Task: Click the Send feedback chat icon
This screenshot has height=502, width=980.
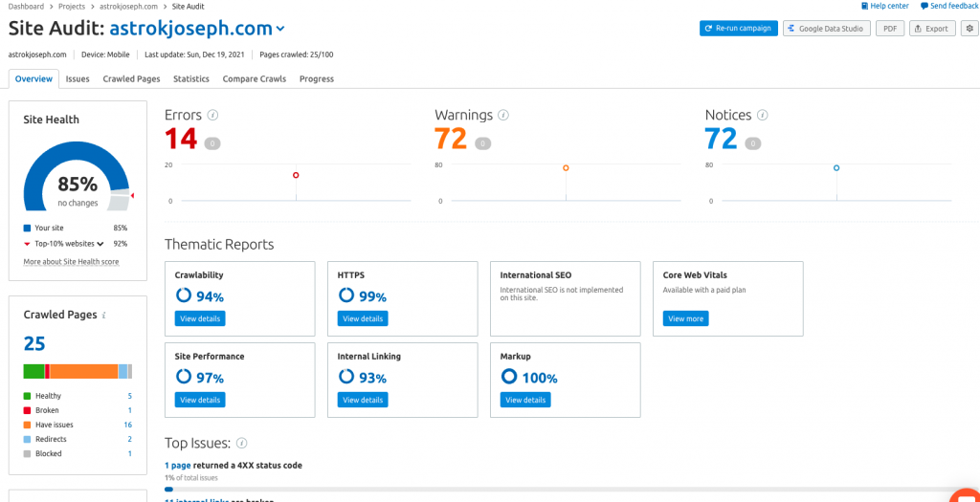Action: [924, 6]
